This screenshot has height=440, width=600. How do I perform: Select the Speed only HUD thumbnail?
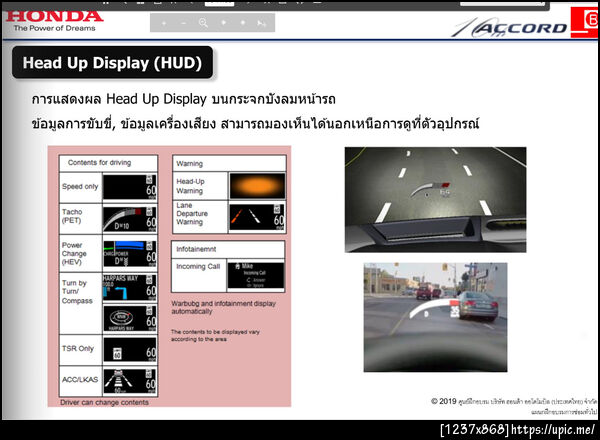(x=130, y=187)
